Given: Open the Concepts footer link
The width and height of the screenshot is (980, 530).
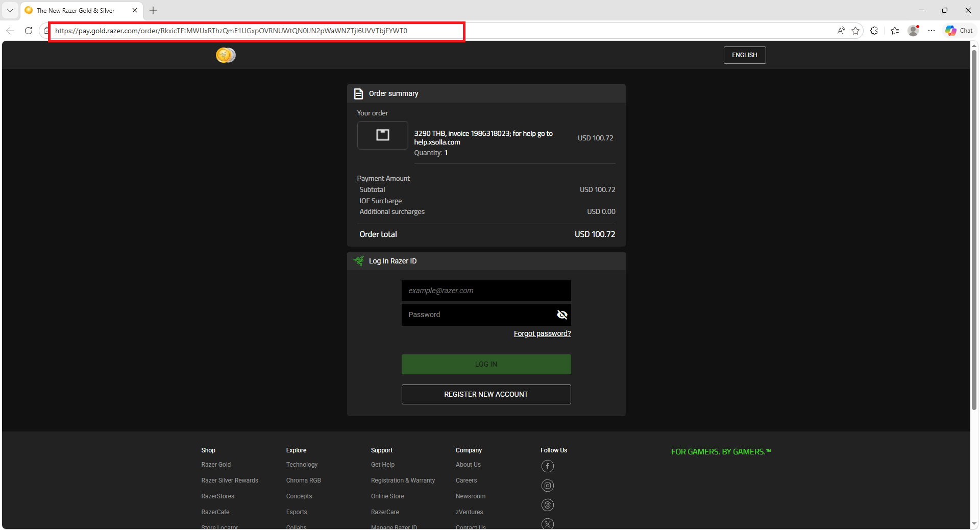Looking at the screenshot, I should tap(299, 496).
